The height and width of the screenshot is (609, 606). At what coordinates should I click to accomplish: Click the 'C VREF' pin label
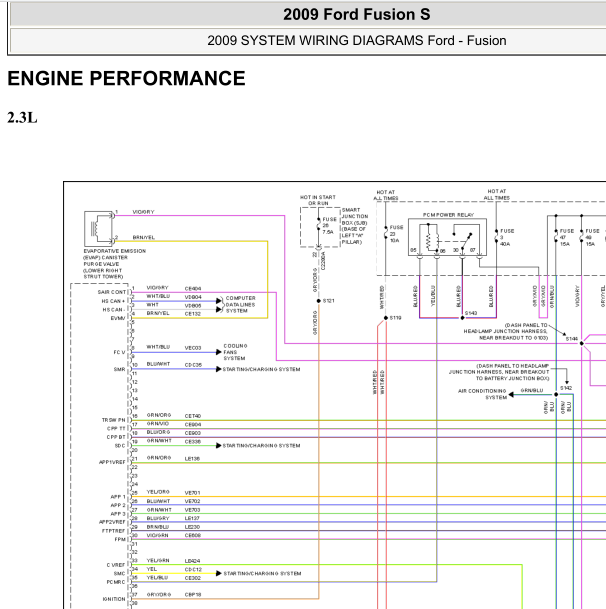[116, 565]
